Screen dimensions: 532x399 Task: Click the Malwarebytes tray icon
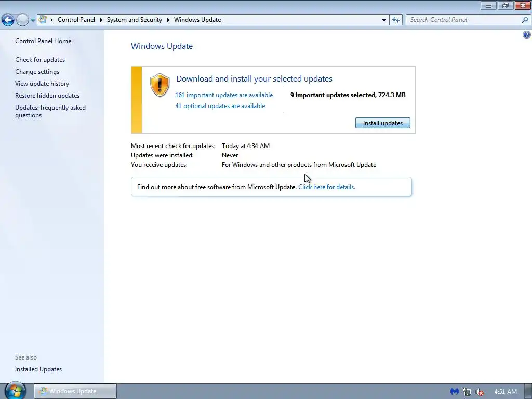454,392
